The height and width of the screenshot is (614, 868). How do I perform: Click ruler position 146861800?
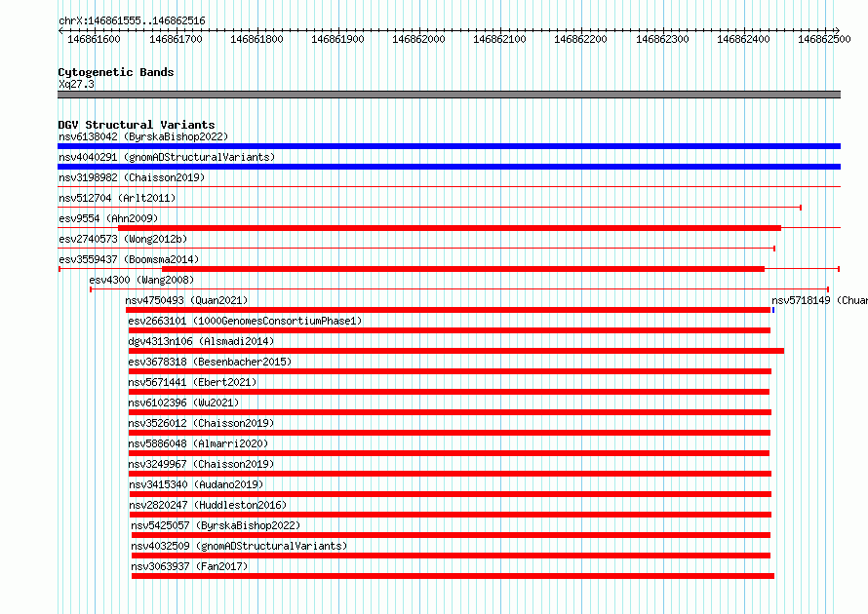click(256, 39)
